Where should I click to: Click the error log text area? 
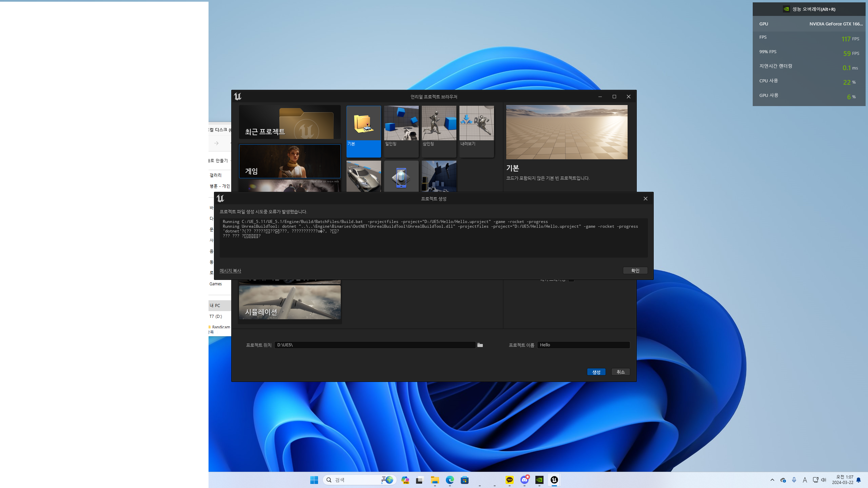pos(434,238)
